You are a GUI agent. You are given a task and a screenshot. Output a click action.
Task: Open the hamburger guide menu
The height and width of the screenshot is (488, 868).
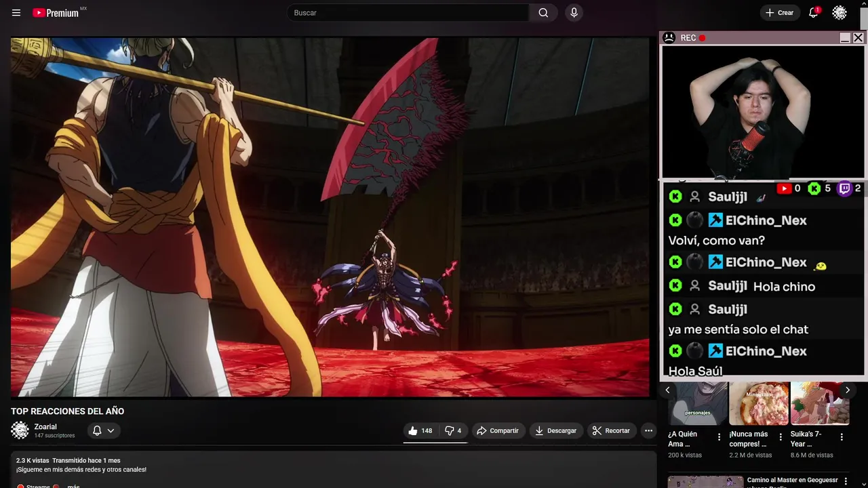tap(16, 13)
